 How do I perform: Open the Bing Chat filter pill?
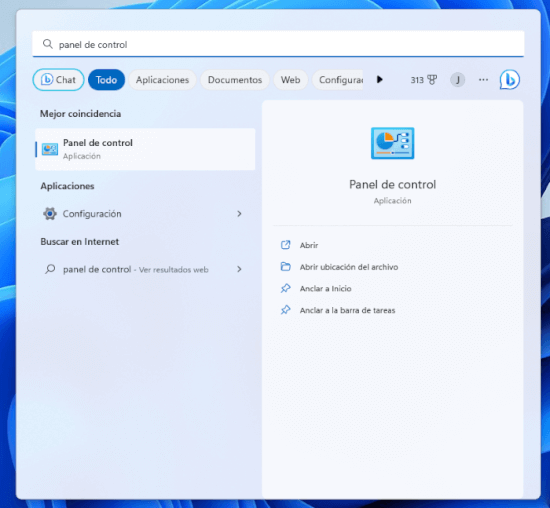coord(58,80)
